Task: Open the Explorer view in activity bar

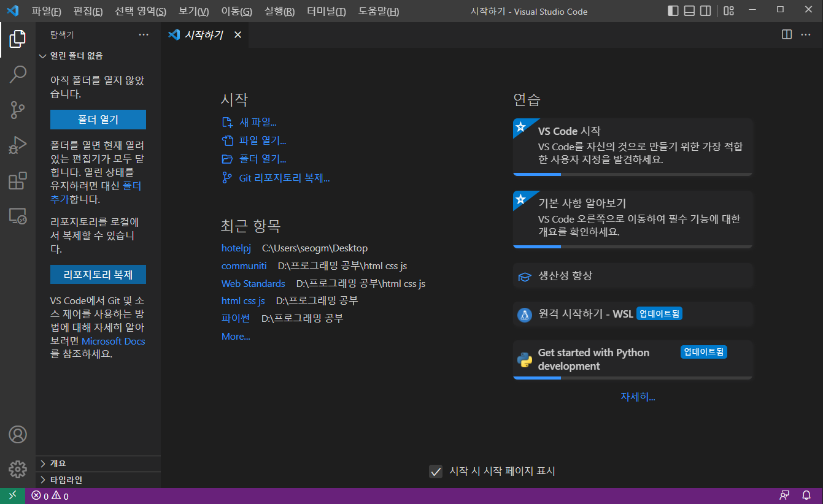Action: pos(18,39)
